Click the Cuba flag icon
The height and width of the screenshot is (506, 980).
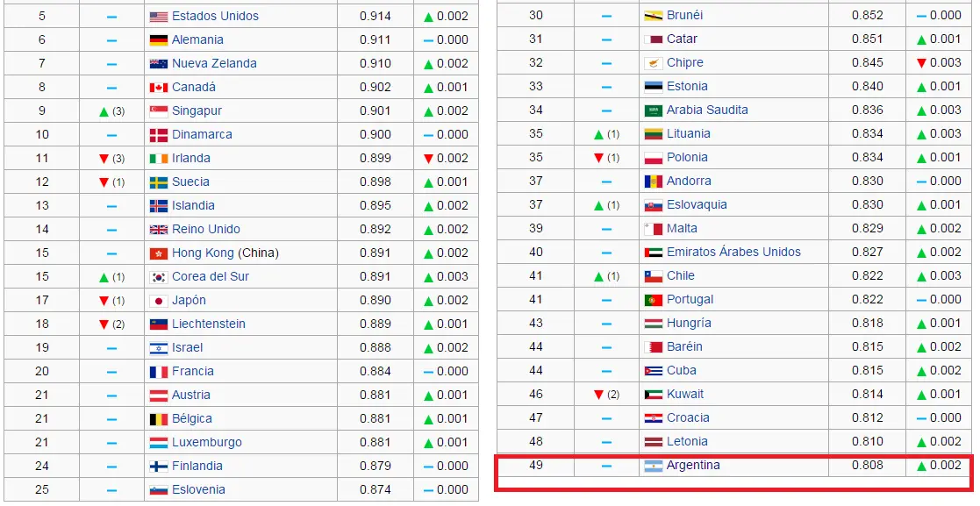651,370
